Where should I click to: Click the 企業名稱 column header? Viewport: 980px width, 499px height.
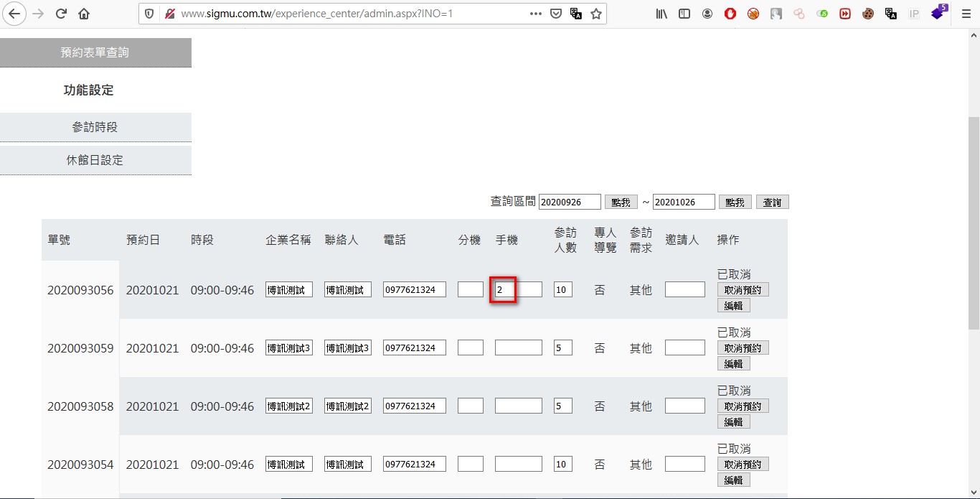(x=288, y=240)
